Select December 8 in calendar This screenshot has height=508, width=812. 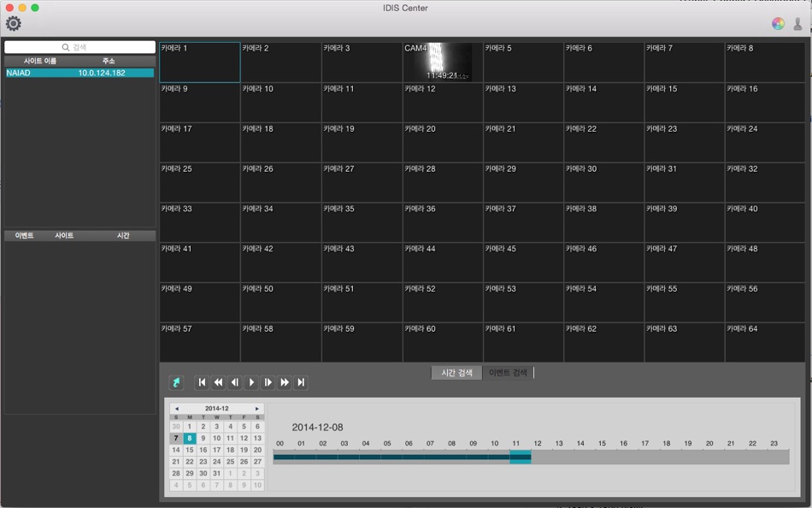(x=190, y=439)
